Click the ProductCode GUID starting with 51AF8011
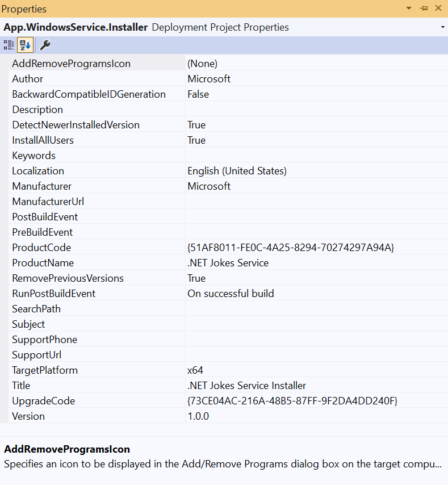The height and width of the screenshot is (485, 448). coord(291,248)
